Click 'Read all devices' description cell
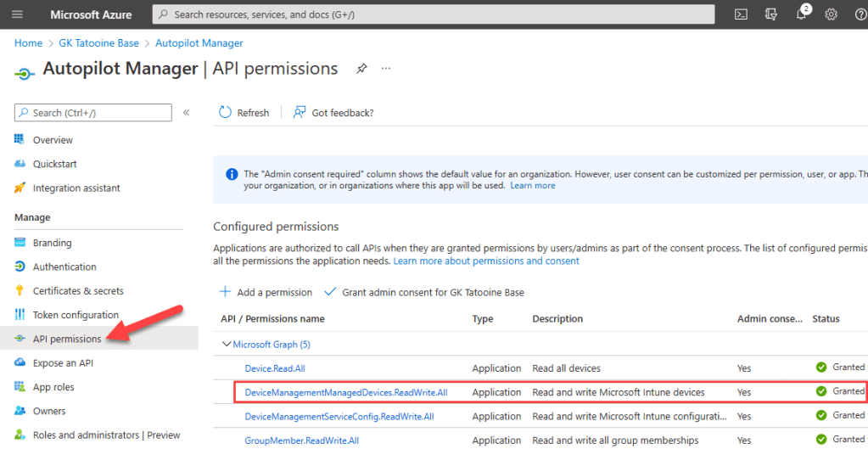Screen dimensions: 868x449 coord(566,368)
